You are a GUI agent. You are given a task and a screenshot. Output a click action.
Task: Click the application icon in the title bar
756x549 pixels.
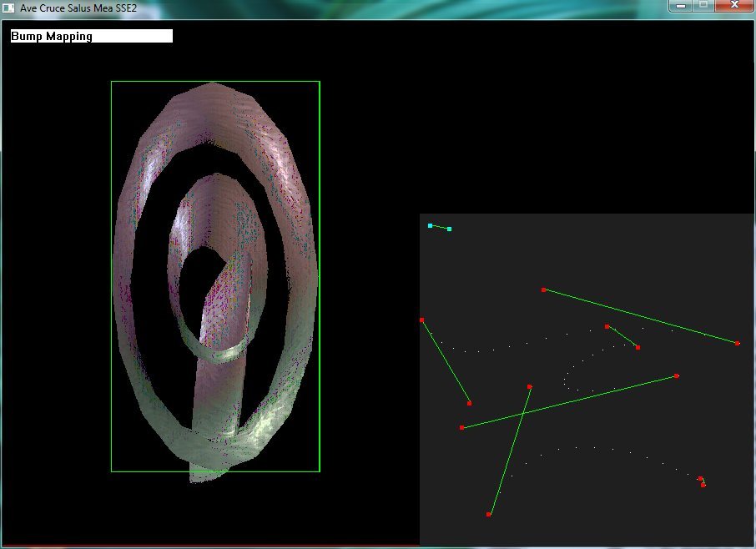[9, 7]
